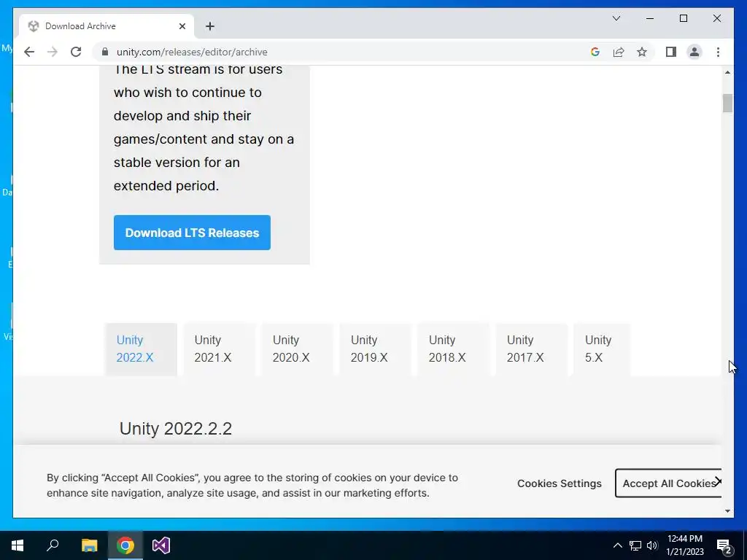
Task: Open the network status tray icon
Action: coord(635,545)
